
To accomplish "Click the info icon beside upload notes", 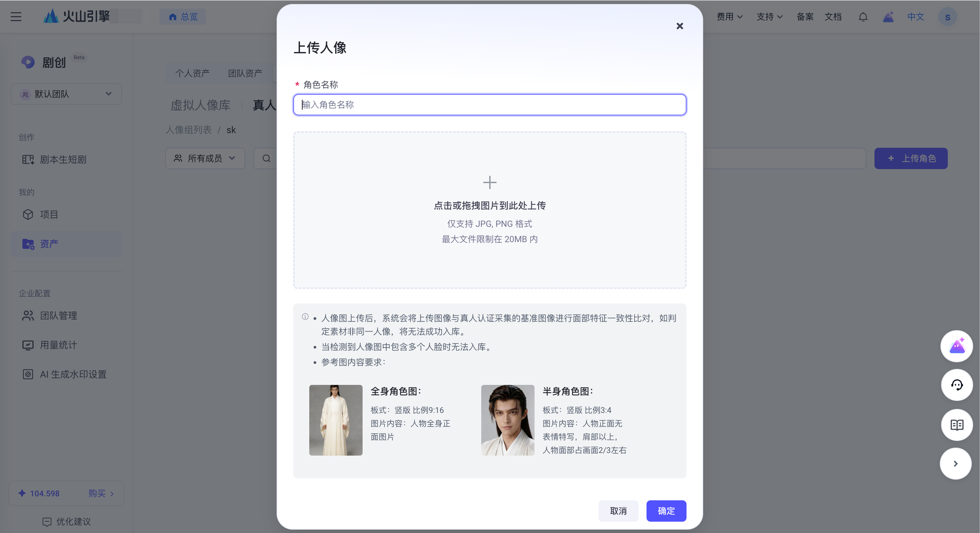I will pos(305,317).
